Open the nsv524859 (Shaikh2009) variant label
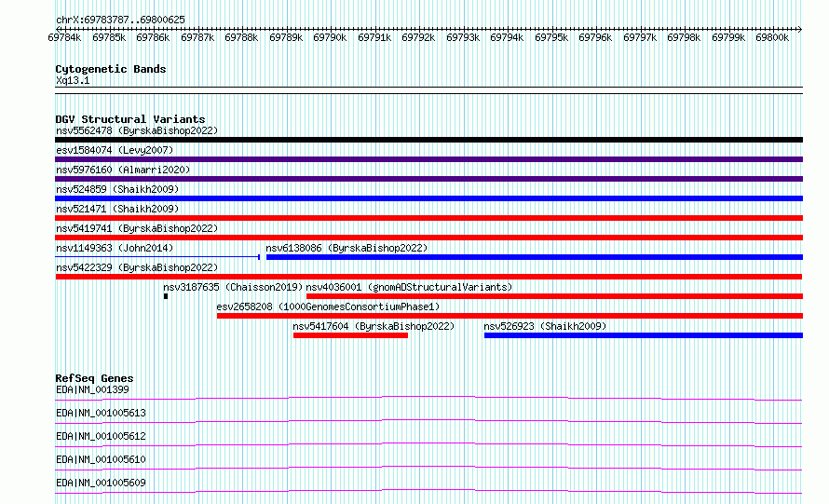829x504 pixels. click(117, 189)
